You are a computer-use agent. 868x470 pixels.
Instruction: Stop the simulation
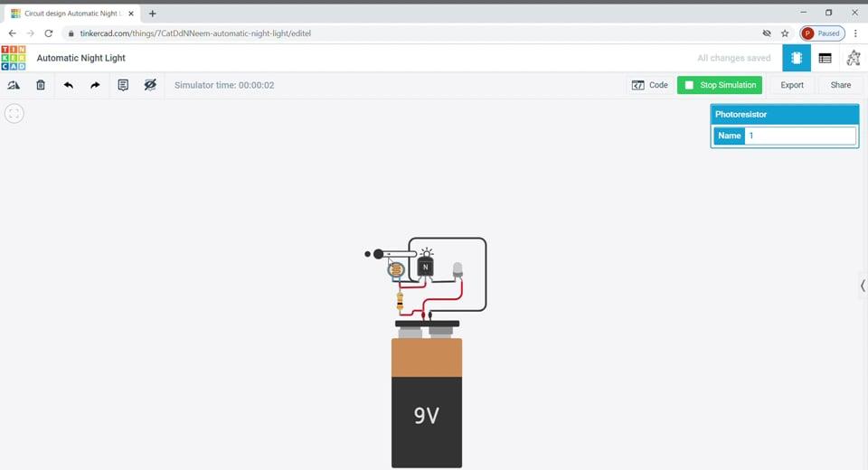coord(720,85)
